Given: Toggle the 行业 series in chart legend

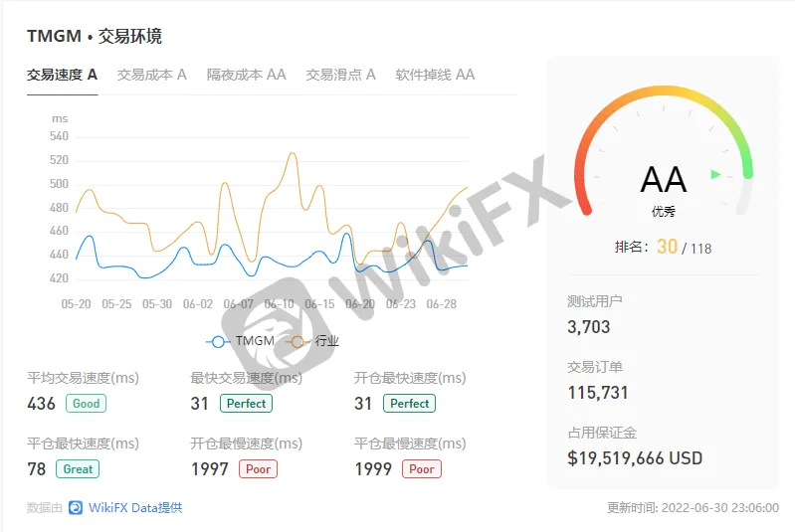Looking at the screenshot, I should tap(312, 341).
